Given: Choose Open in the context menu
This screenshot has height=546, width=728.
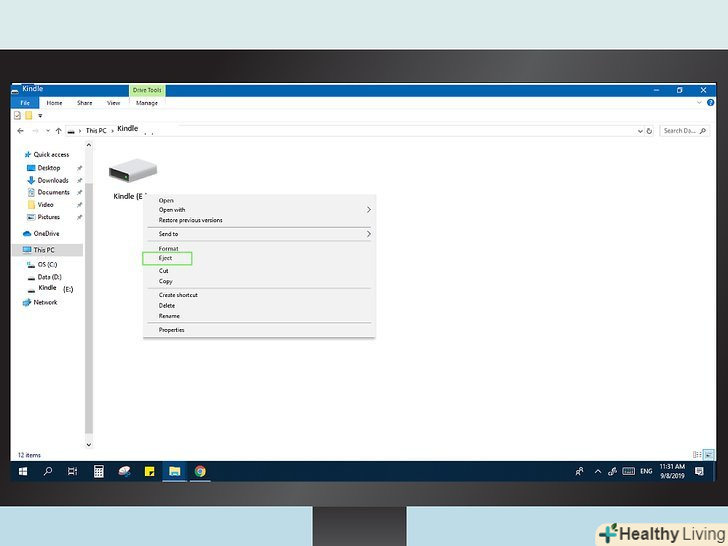Looking at the screenshot, I should (x=166, y=200).
